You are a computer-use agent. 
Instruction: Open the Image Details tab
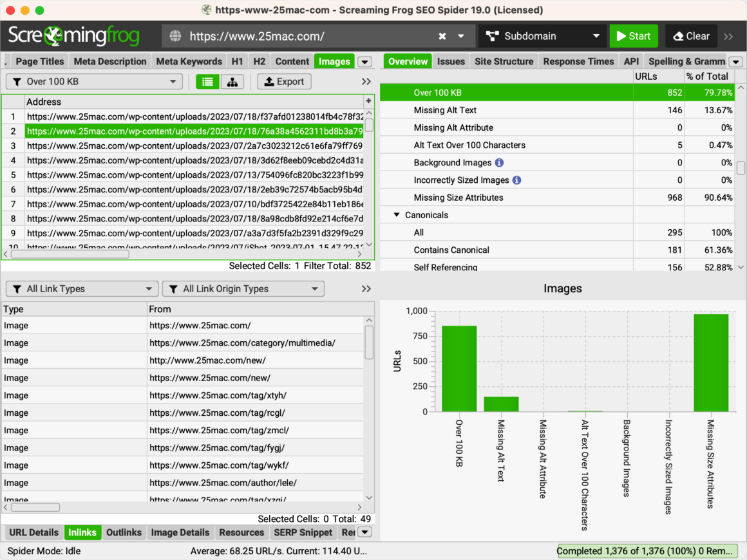click(x=180, y=532)
